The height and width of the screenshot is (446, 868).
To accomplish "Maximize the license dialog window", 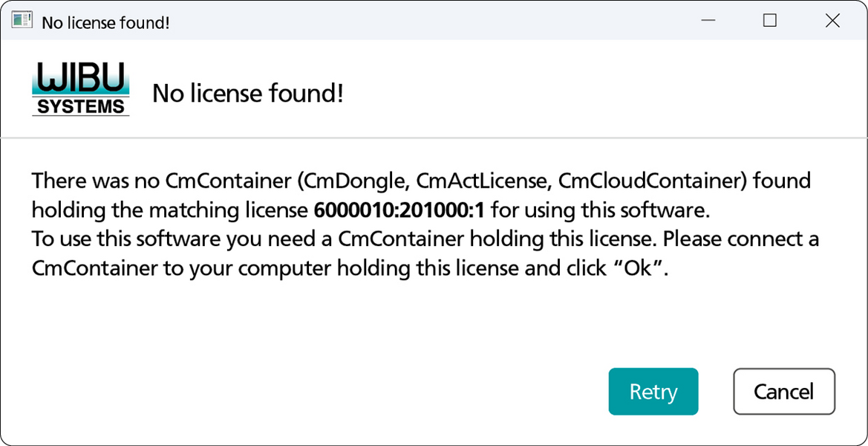I will [x=769, y=21].
